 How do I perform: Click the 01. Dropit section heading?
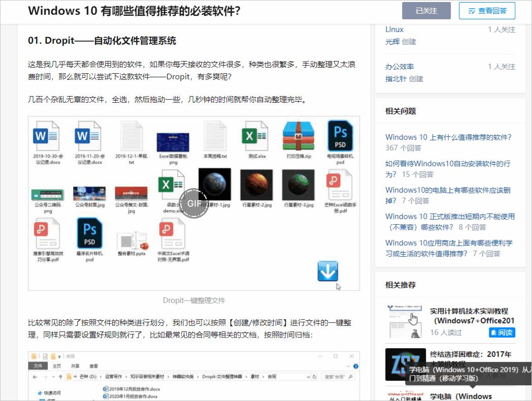(x=102, y=41)
